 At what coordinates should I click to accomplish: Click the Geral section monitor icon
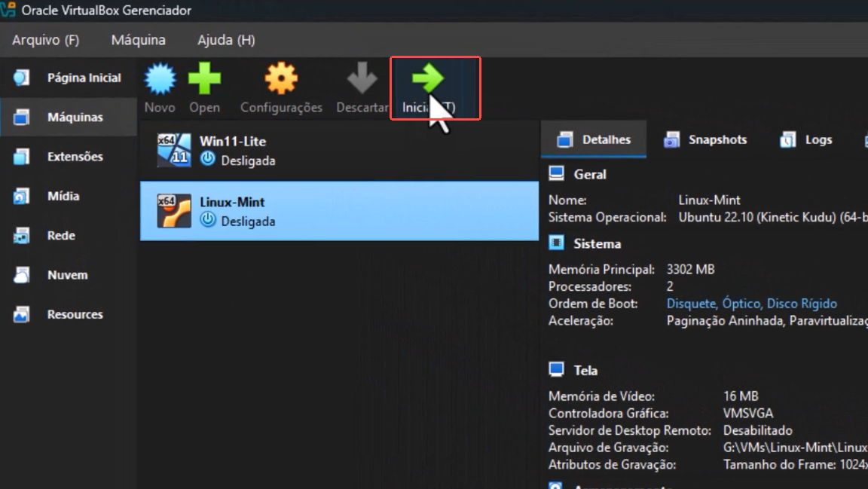[556, 173]
